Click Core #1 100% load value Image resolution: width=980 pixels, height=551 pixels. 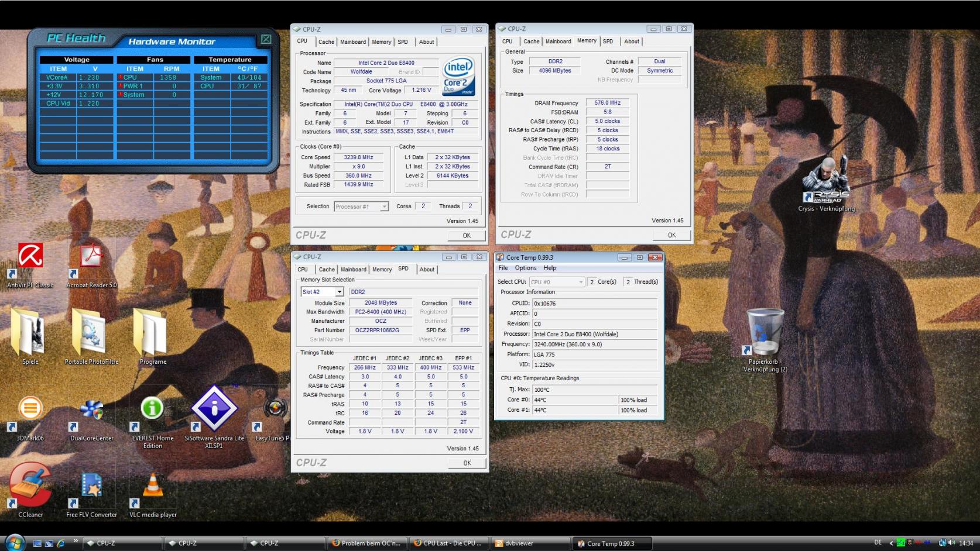(638, 410)
